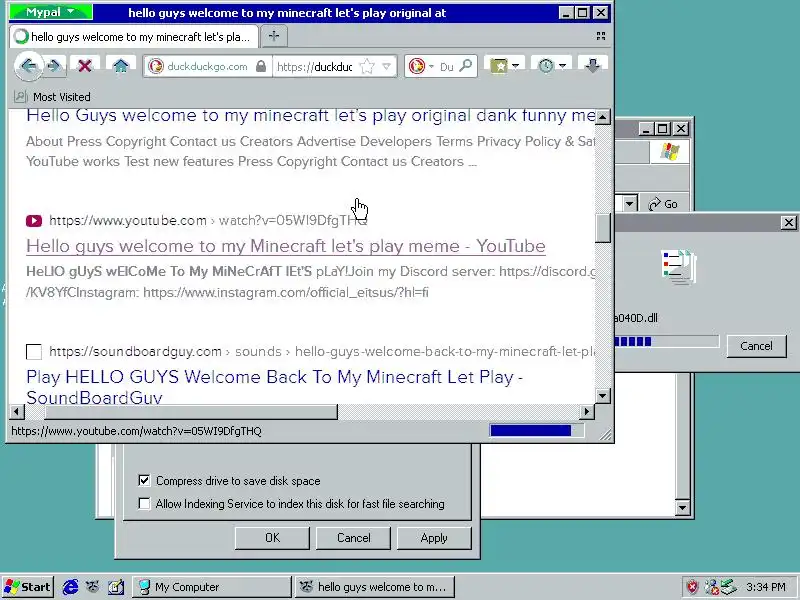Open the bookmarks toolbar button
Image resolution: width=800 pixels, height=600 pixels.
click(498, 66)
